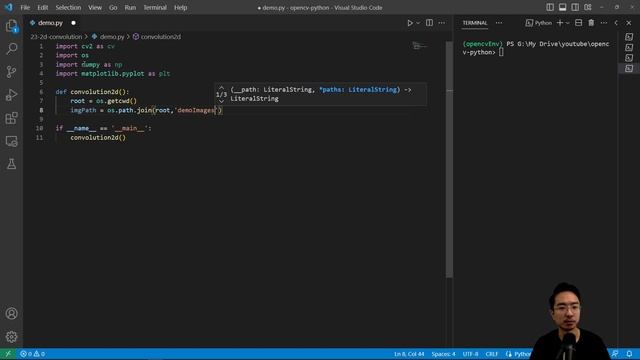Select first terminal instance in terminal list
Image resolution: width=640 pixels, height=360 pixels.
[x=629, y=37]
